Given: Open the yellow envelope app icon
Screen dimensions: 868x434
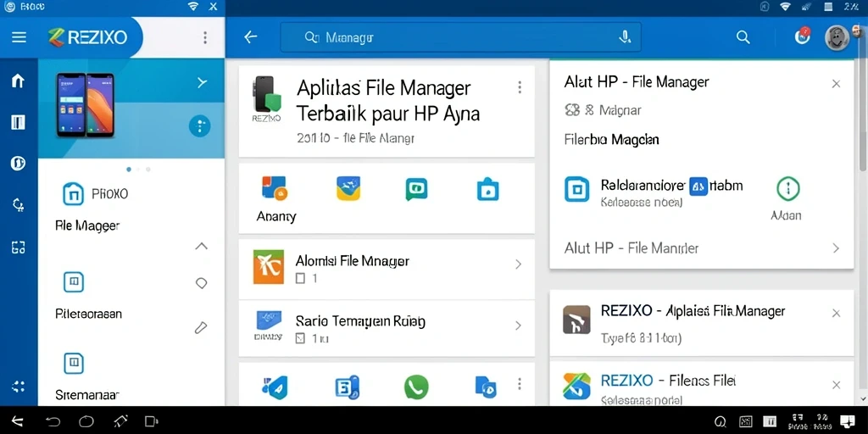Looking at the screenshot, I should (x=348, y=188).
